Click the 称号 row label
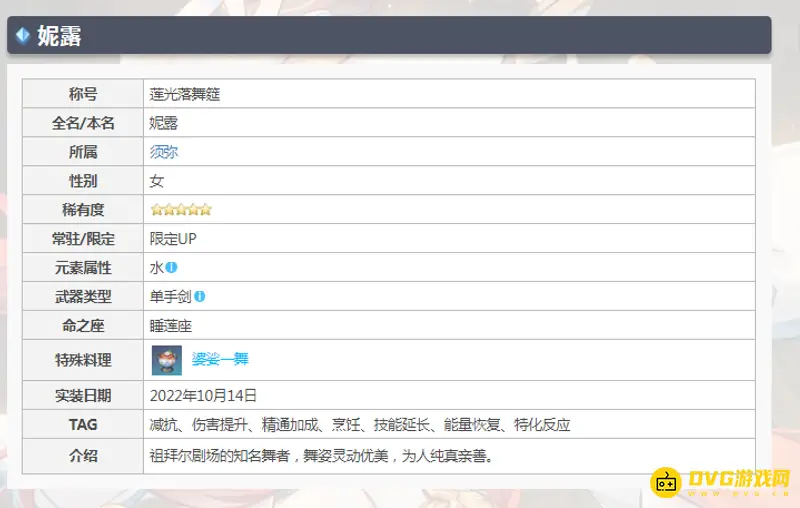Viewport: 800px width, 508px height. pos(83,94)
